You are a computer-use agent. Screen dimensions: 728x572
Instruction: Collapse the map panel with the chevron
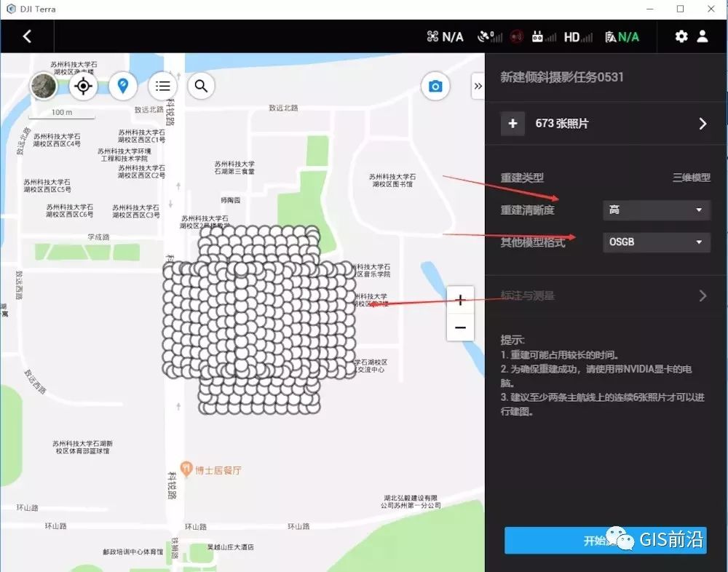(477, 86)
